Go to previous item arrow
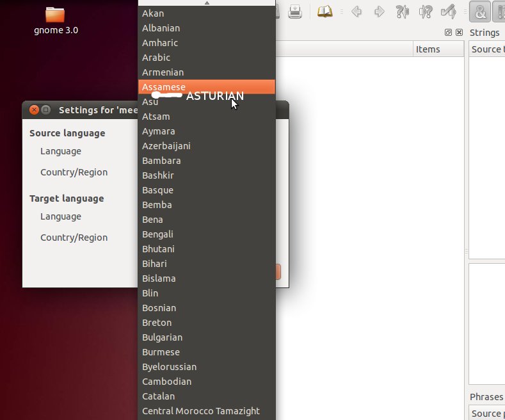 [357, 12]
